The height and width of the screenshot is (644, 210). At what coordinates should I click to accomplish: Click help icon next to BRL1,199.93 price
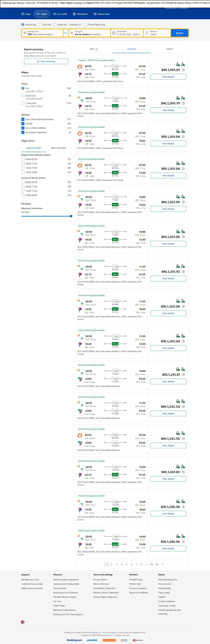[x=183, y=70]
